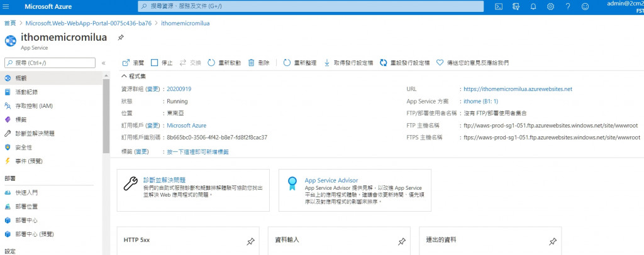This screenshot has width=644, height=255.
Task: Click 重新啟動 restart toolbar button
Action: [x=225, y=63]
